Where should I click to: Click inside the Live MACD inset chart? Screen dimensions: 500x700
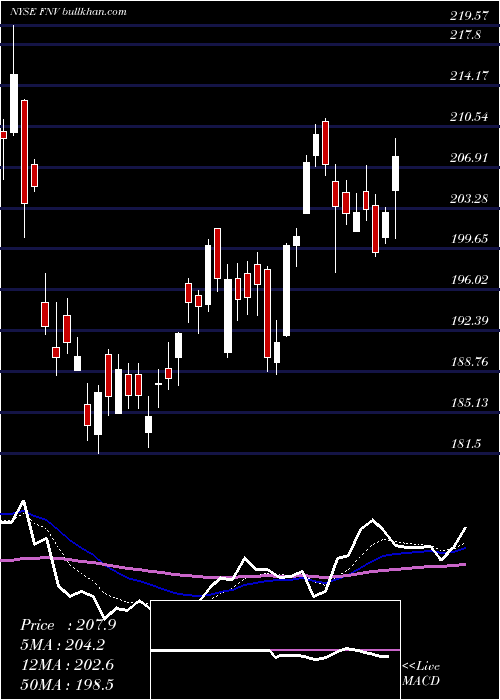(275, 650)
